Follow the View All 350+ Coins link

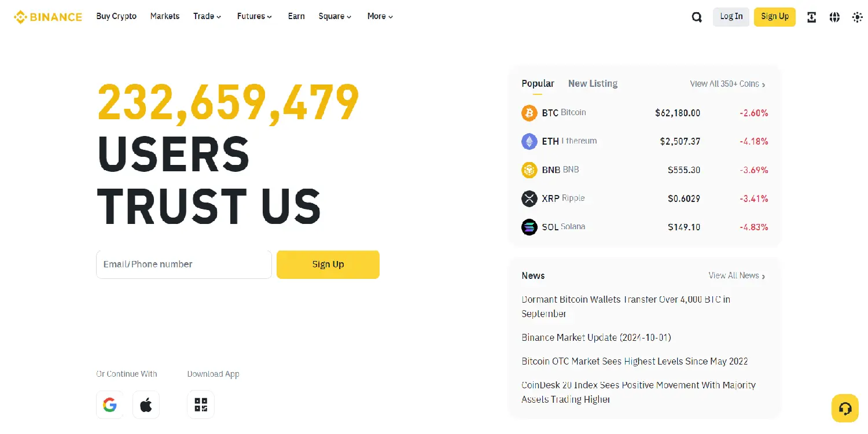(727, 84)
